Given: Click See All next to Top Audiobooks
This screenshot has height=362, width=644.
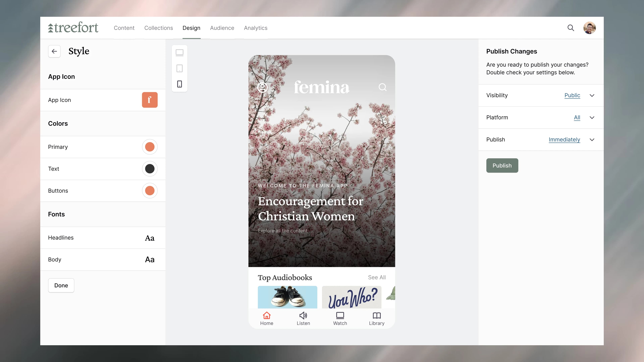Looking at the screenshot, I should [x=377, y=277].
